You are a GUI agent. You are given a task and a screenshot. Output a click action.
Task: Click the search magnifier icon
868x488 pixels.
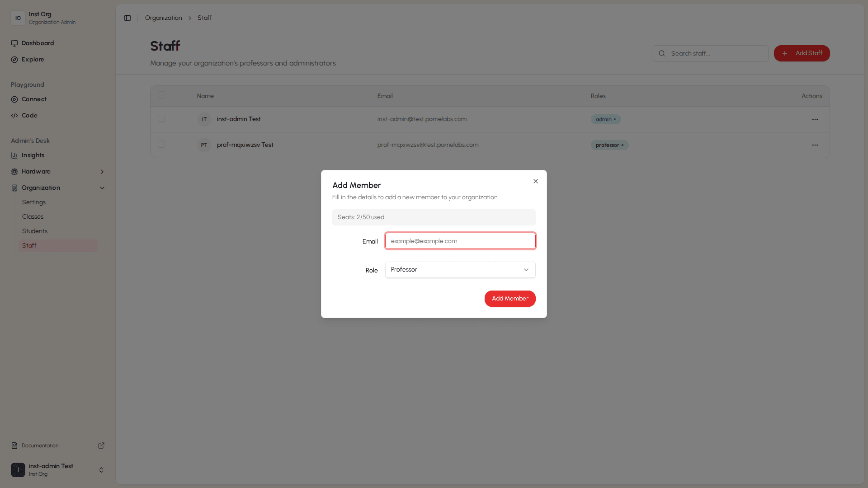(662, 53)
